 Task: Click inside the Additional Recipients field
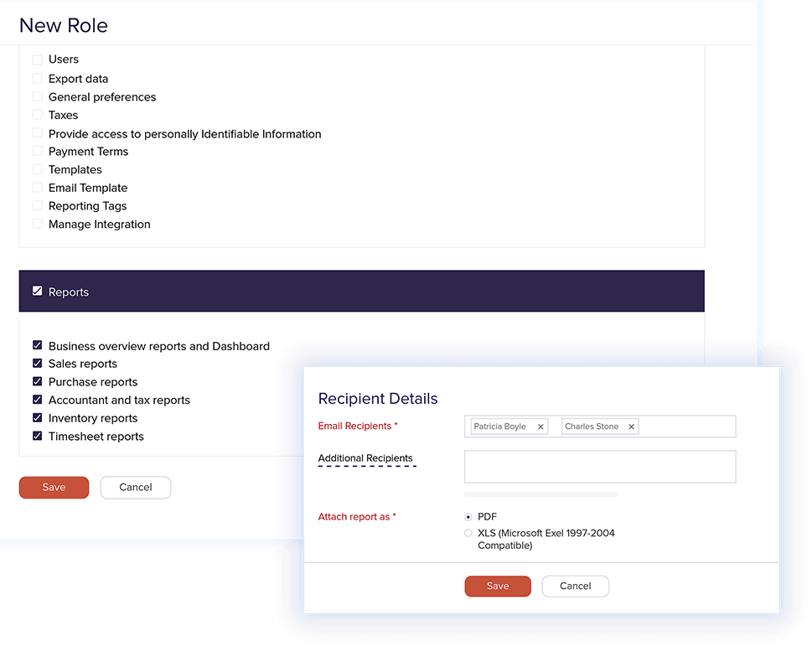click(x=599, y=467)
